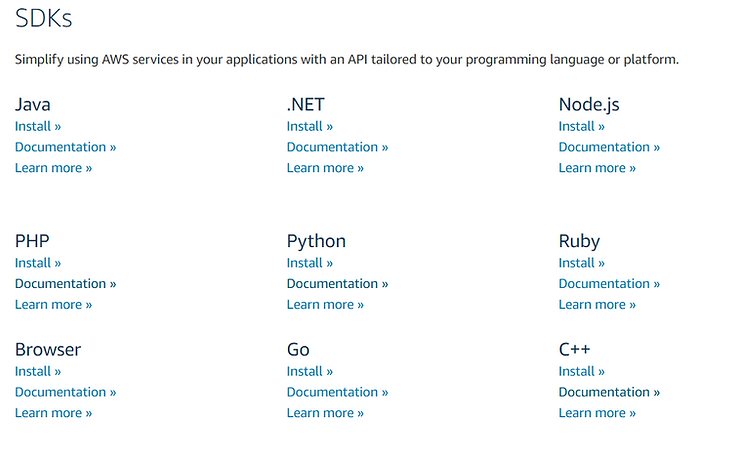Click Learn more under Go
This screenshot has height=461, width=740.
[x=325, y=413]
